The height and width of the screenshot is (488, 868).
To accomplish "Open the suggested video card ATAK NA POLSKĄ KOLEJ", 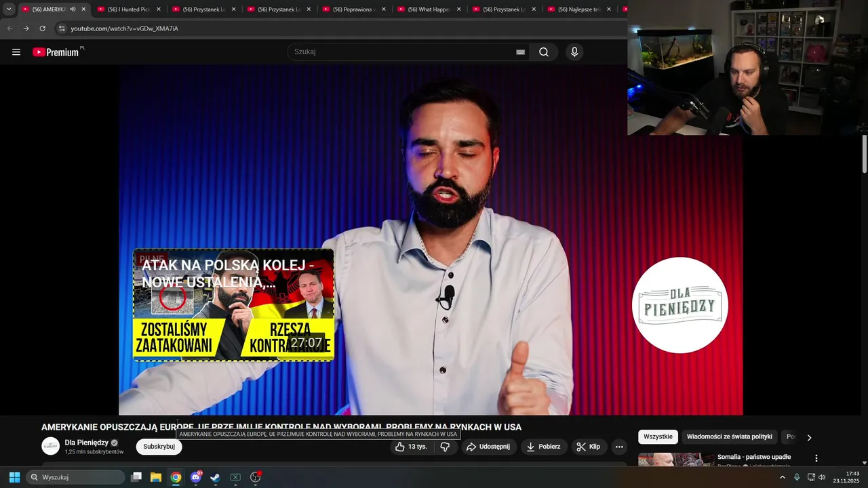I will [233, 305].
